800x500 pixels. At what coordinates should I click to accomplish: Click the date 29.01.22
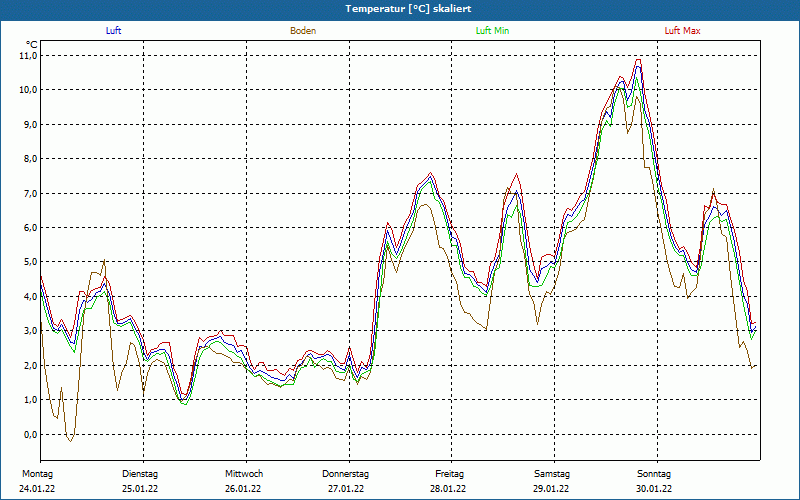(x=552, y=489)
